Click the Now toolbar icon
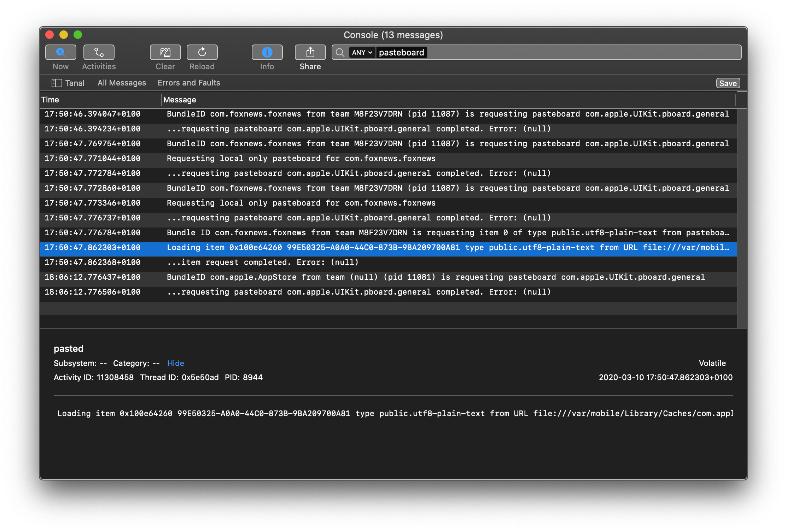The height and width of the screenshot is (532, 787). click(x=60, y=52)
